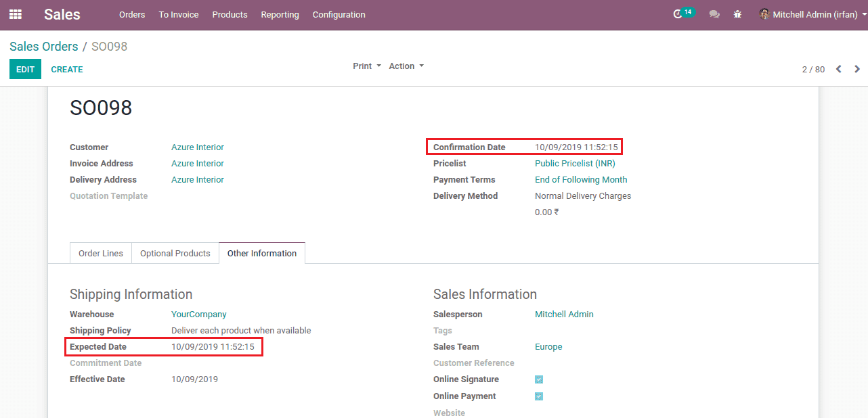Open the Action dropdown

406,66
